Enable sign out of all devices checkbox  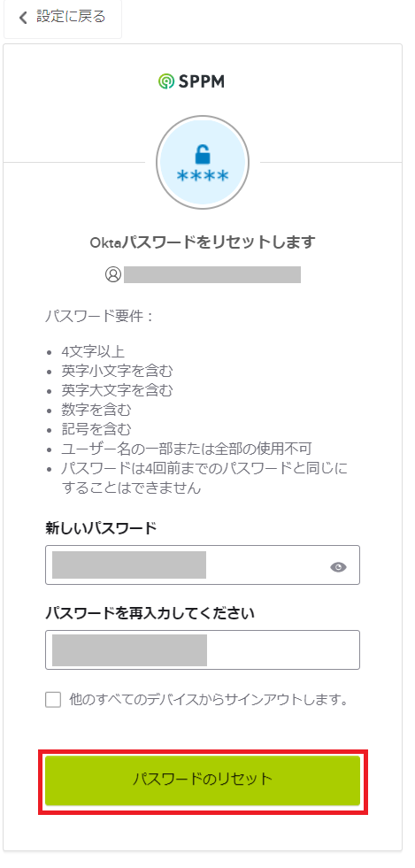click(x=53, y=700)
